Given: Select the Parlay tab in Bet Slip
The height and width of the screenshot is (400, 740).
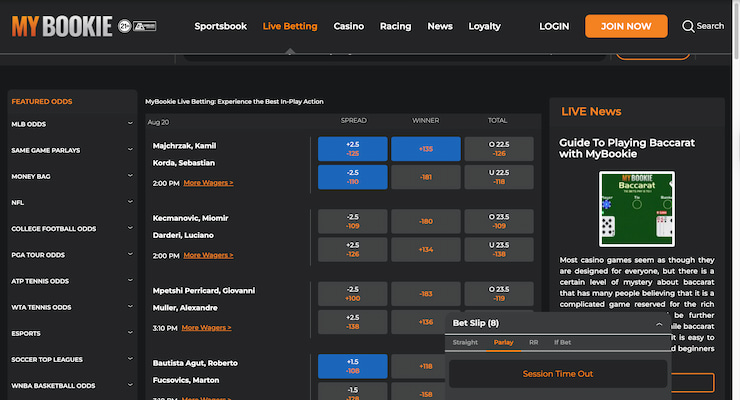Looking at the screenshot, I should (x=503, y=342).
